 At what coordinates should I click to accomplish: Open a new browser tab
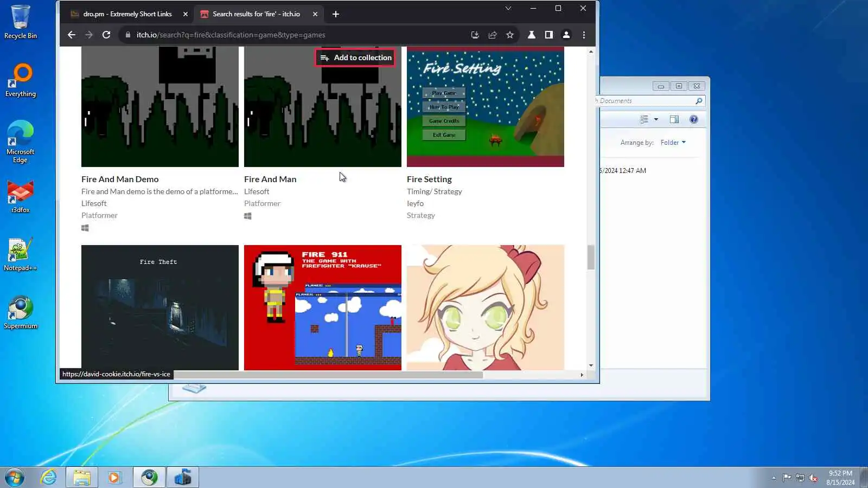click(x=336, y=14)
